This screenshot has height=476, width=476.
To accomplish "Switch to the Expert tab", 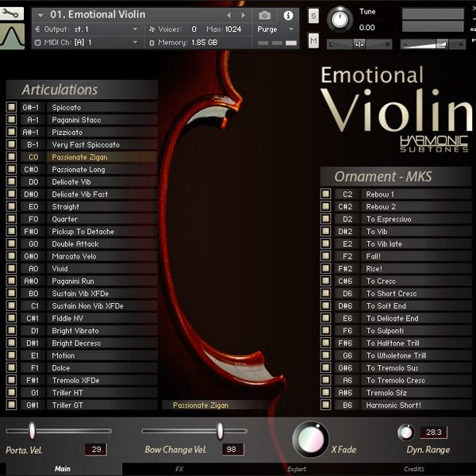I will [297, 469].
